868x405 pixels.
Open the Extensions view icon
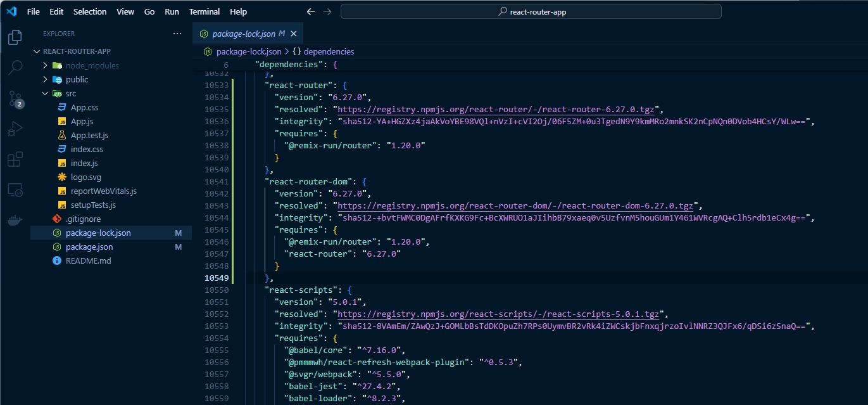pyautogui.click(x=15, y=159)
